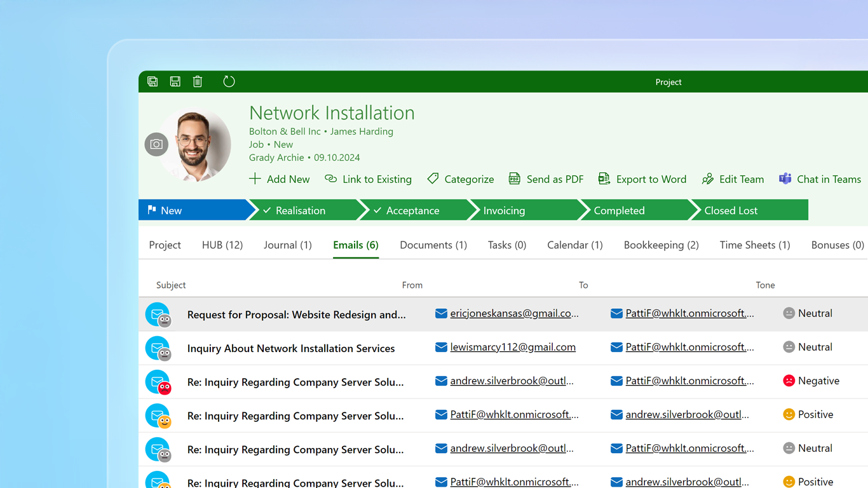Screen dimensions: 868x488
Task: Toggle the Acceptance stage checkmark
Action: [x=377, y=210]
